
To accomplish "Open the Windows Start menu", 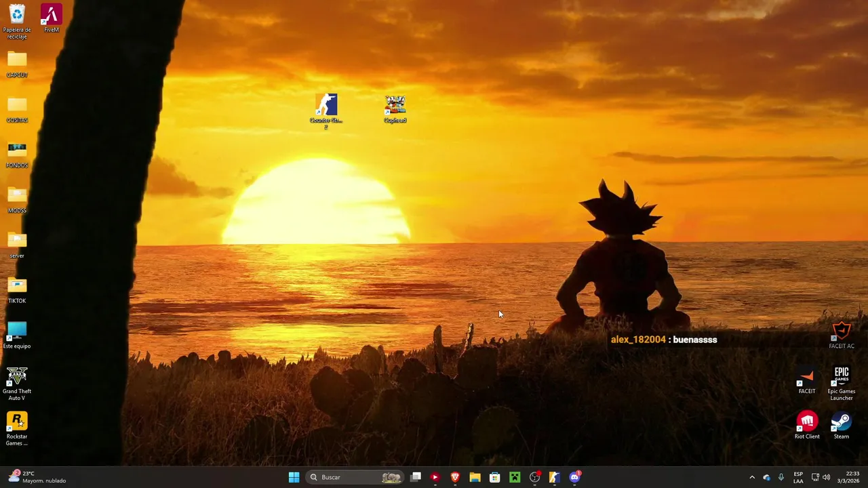I will coord(294,477).
